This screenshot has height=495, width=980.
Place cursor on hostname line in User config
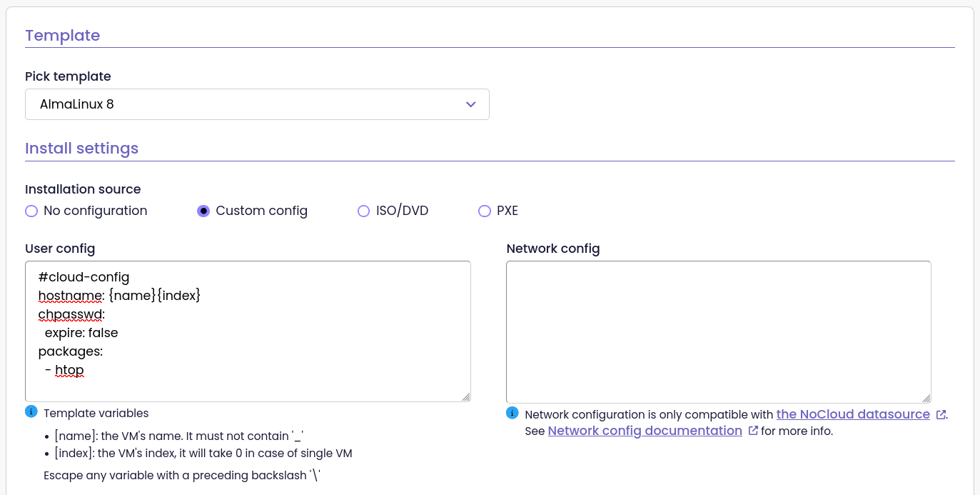tap(120, 295)
